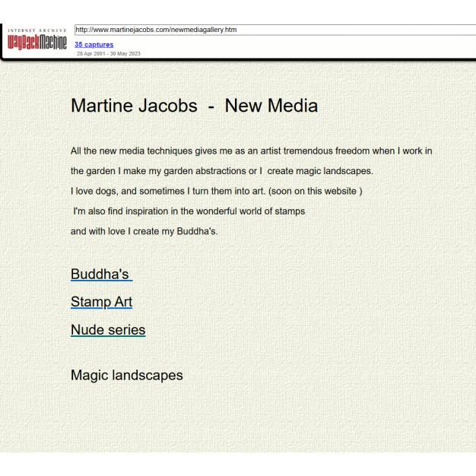Click the sentence starting 'All the new media'

[x=251, y=151]
